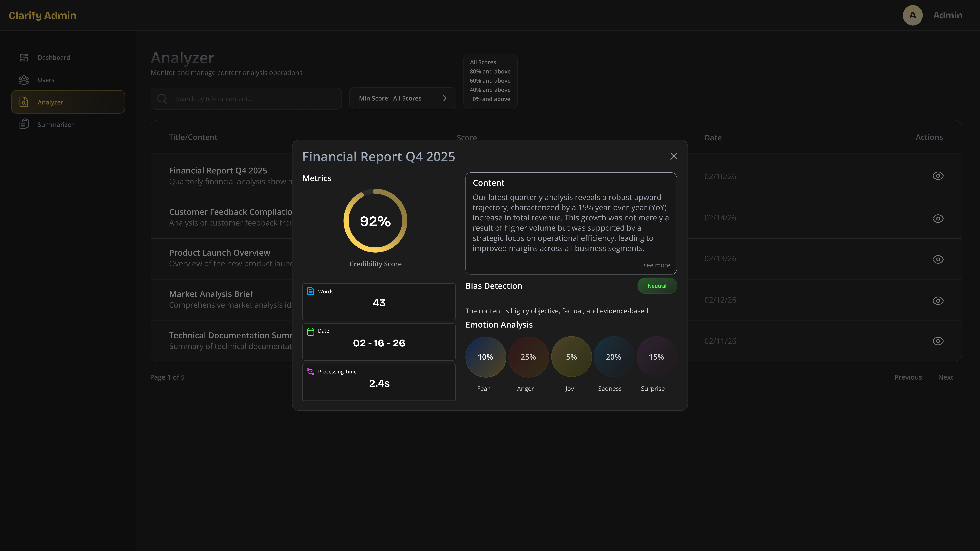
Task: Focus the search by title or content field
Action: click(246, 99)
